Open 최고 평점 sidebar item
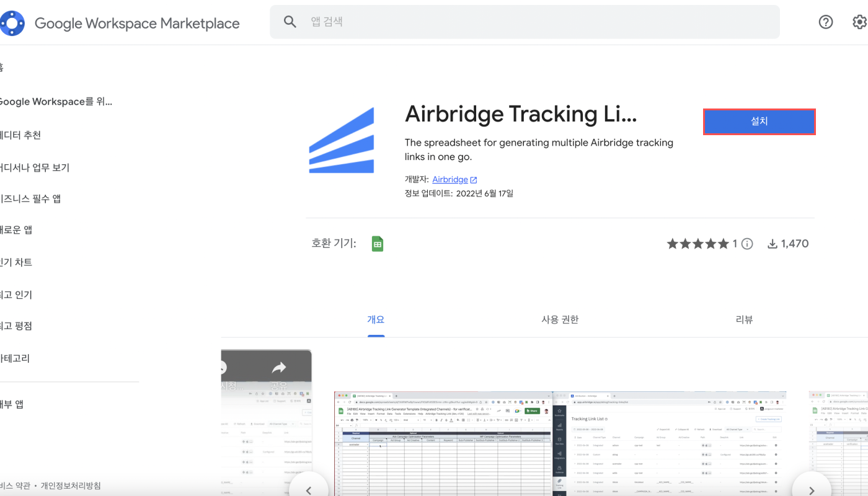Viewport: 868px width, 496px height. 16,325
